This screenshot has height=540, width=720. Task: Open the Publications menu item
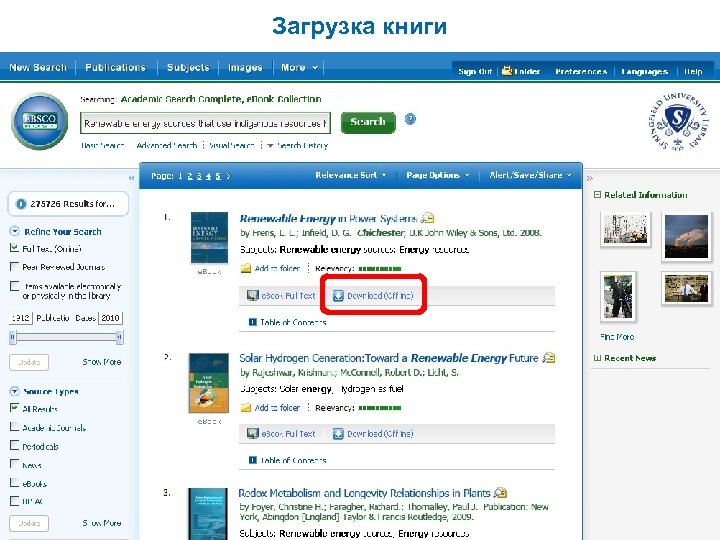pos(115,68)
